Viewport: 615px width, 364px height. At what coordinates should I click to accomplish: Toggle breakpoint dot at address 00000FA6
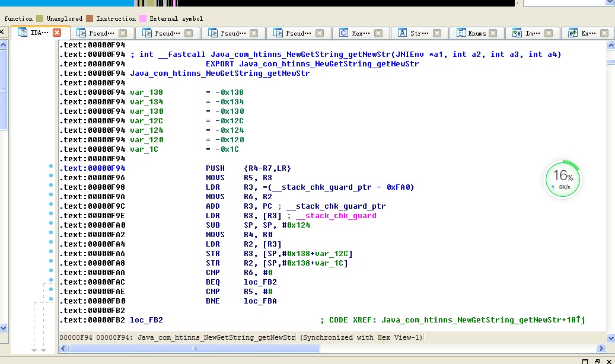click(51, 251)
